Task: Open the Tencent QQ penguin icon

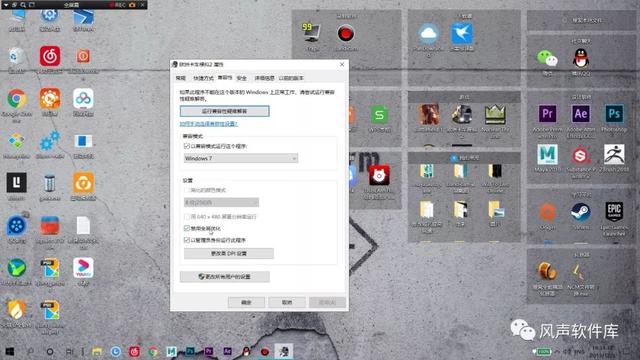Action: click(x=580, y=58)
